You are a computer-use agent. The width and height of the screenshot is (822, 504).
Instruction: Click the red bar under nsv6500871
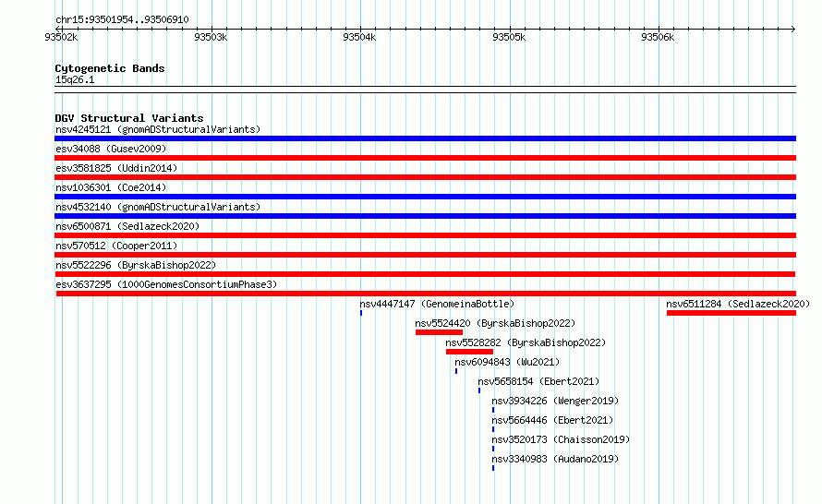[x=425, y=235]
